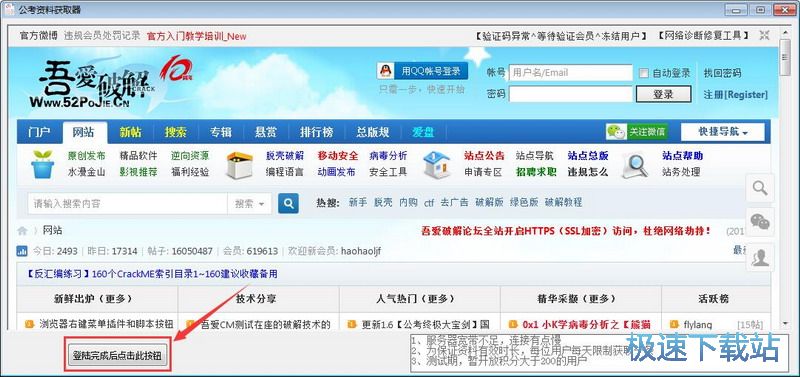This screenshot has width=800, height=377.
Task: Click the home icon in breadcrumb
Action: tap(22, 231)
